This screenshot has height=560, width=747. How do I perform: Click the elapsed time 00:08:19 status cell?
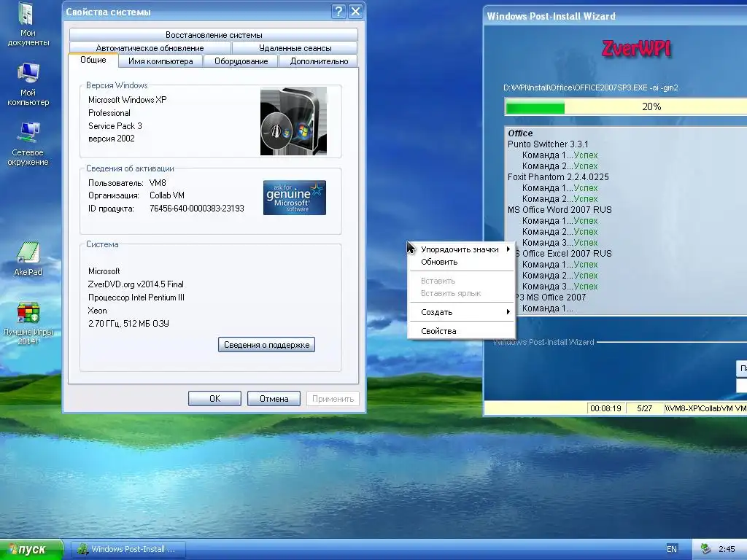click(x=605, y=408)
